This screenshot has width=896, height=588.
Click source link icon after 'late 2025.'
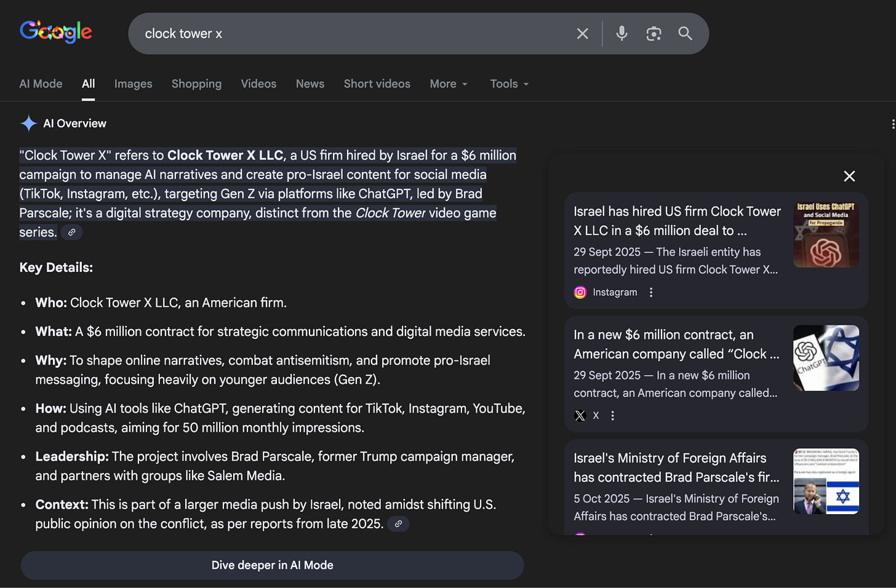coord(398,524)
